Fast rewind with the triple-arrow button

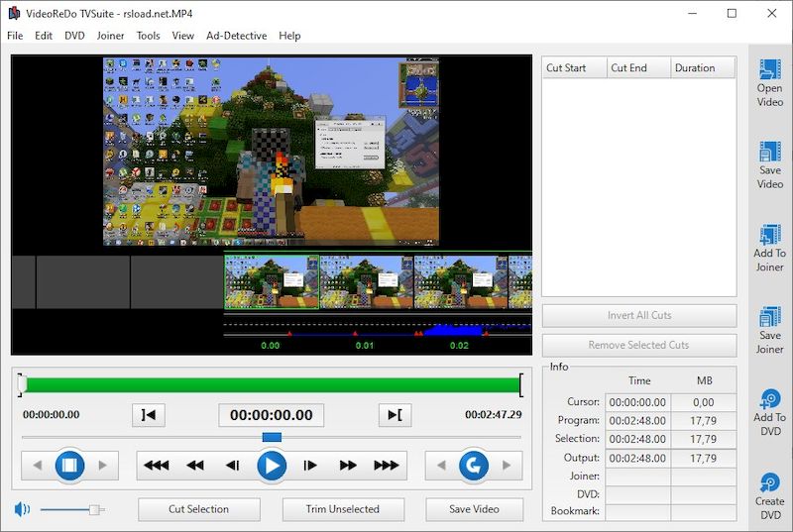[x=157, y=466]
